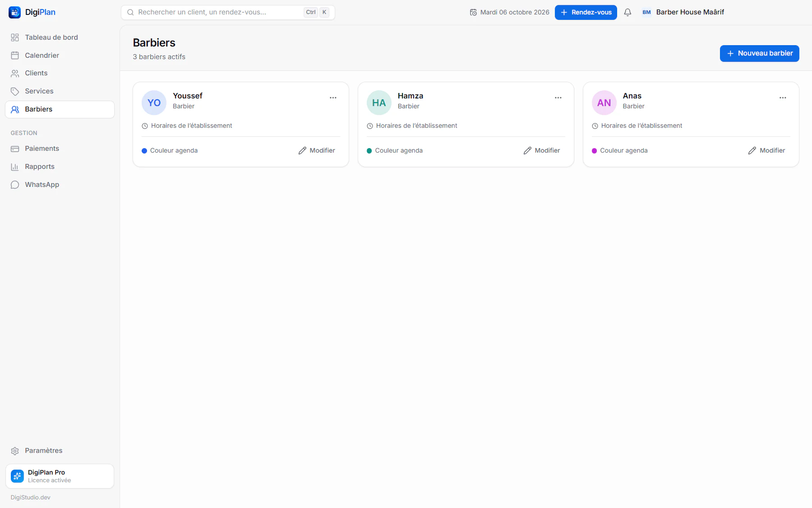Click the BM account avatar badge
812x508 pixels.
(646, 12)
